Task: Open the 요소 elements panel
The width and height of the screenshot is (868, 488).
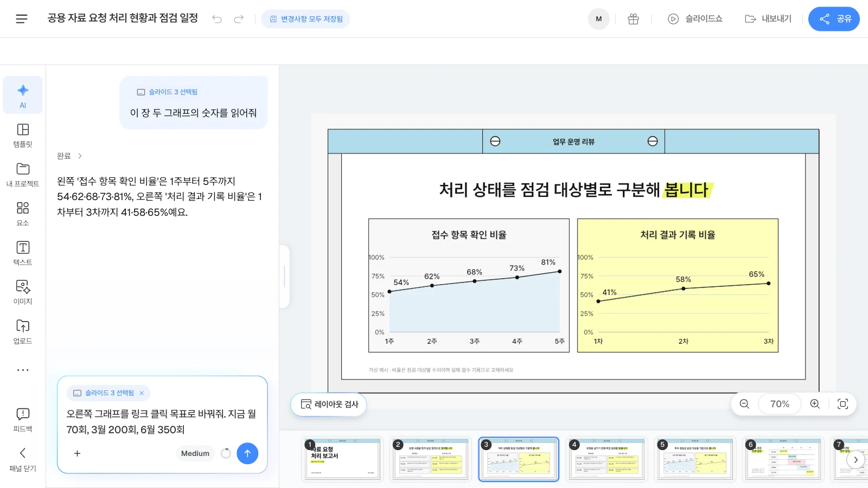Action: pos(23,214)
